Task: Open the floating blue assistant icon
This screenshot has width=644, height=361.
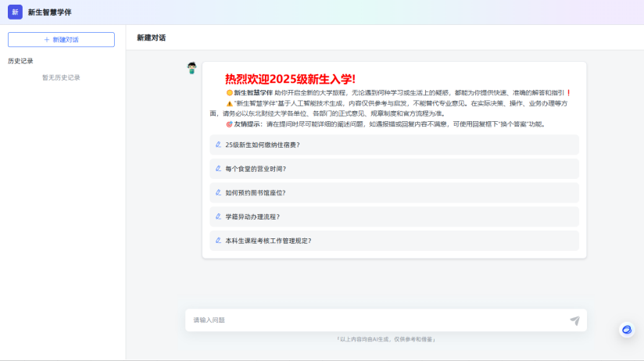Action: (x=626, y=330)
